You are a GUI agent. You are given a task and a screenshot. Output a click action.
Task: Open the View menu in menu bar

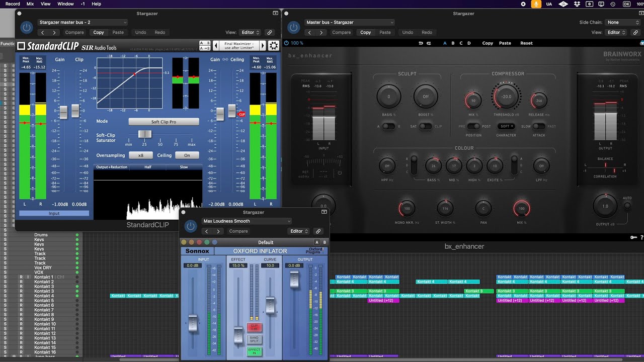45,4
